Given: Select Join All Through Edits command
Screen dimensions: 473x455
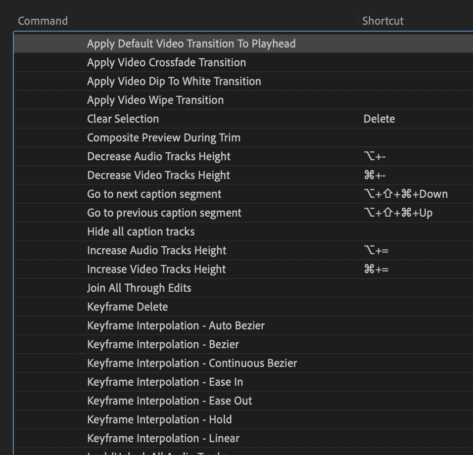Looking at the screenshot, I should point(139,288).
